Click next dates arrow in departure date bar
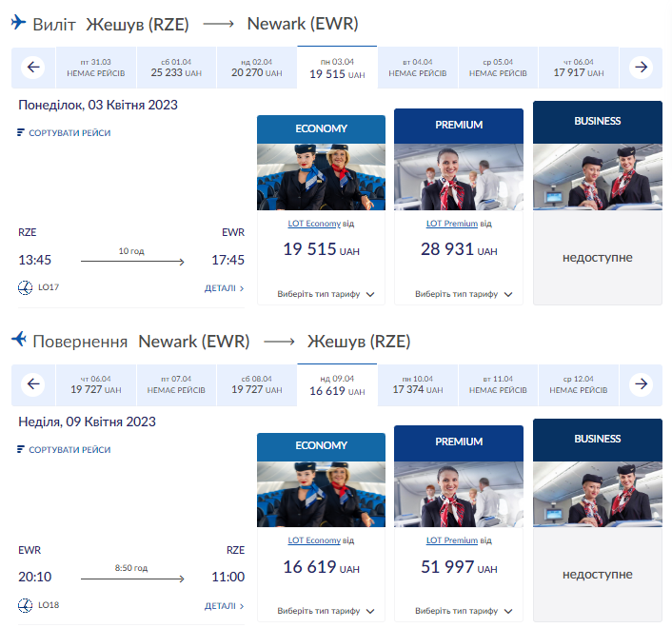This screenshot has height=628, width=672. pyautogui.click(x=641, y=68)
